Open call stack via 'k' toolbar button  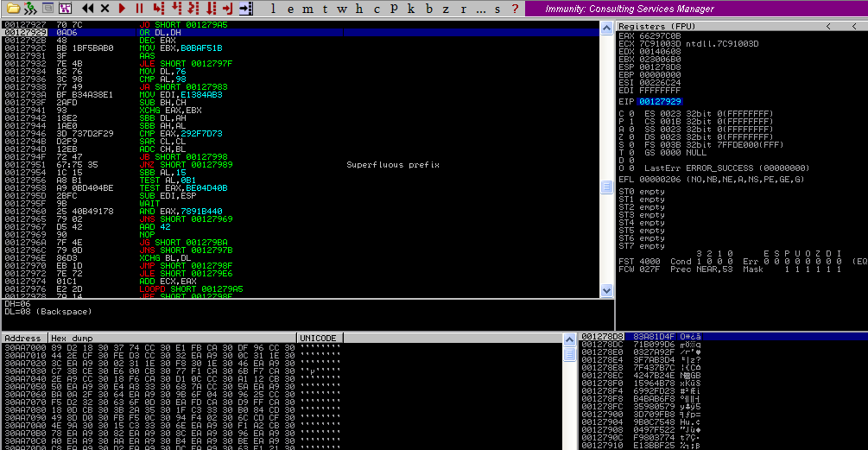pyautogui.click(x=412, y=9)
